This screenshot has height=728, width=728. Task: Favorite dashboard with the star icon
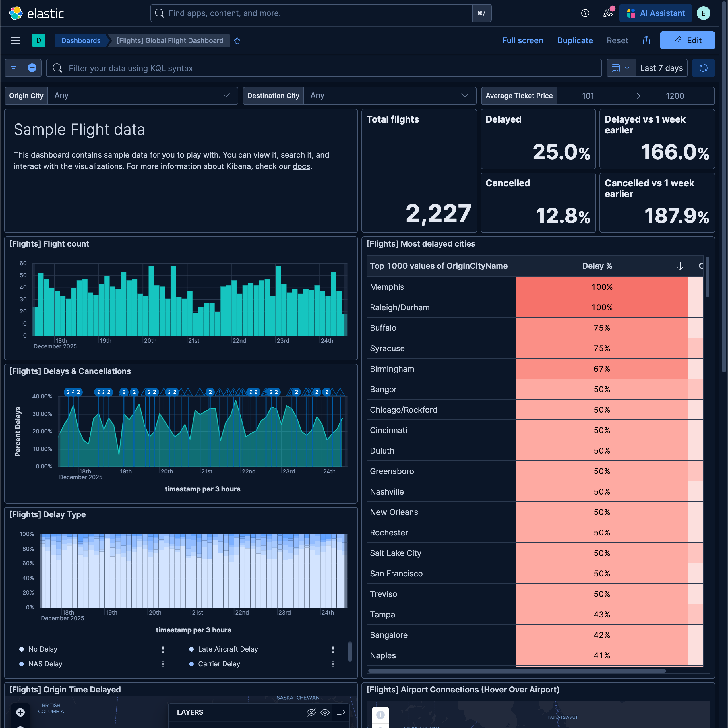click(237, 41)
